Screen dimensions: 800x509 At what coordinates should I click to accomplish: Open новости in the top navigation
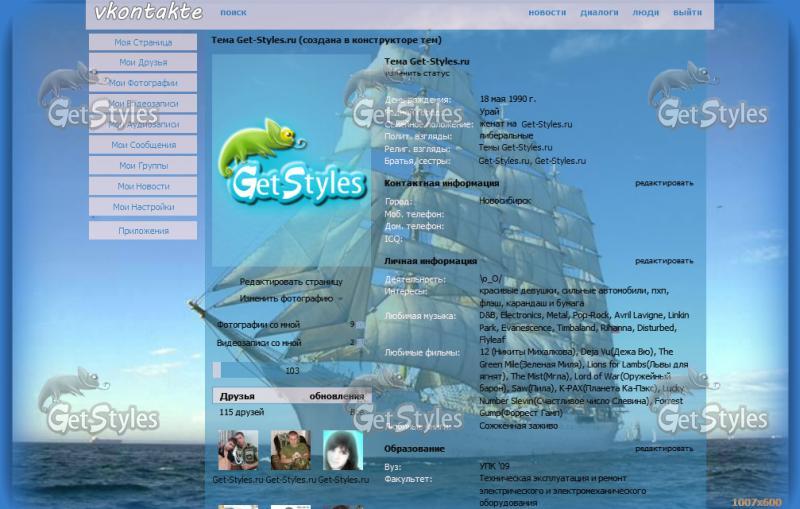(547, 13)
